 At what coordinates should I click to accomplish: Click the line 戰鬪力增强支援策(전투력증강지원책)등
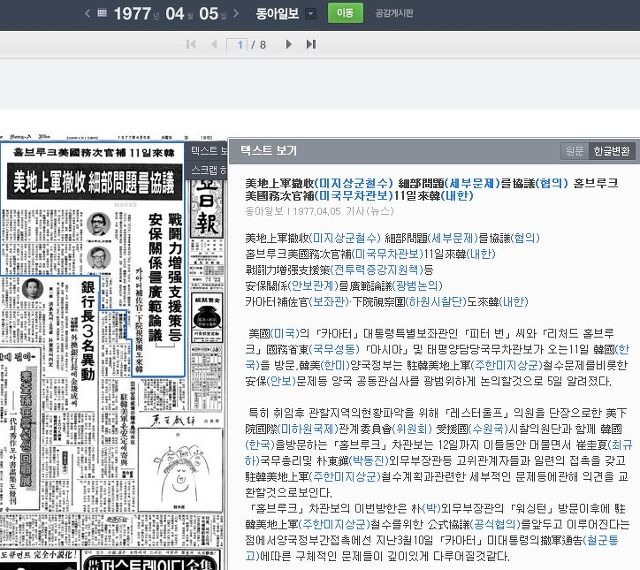click(x=339, y=270)
